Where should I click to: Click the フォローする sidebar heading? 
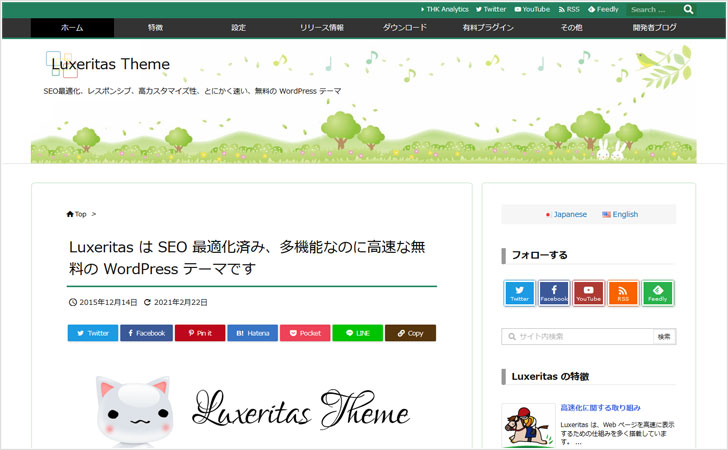click(x=540, y=255)
